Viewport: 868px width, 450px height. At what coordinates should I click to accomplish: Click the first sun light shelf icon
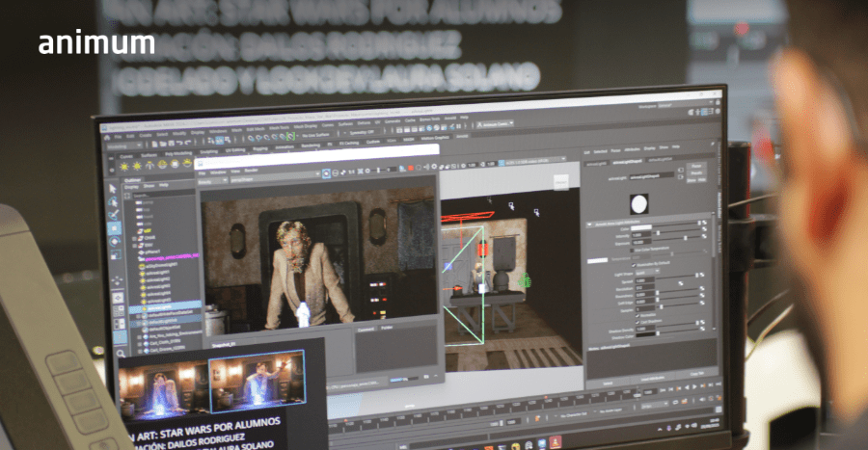pyautogui.click(x=124, y=166)
